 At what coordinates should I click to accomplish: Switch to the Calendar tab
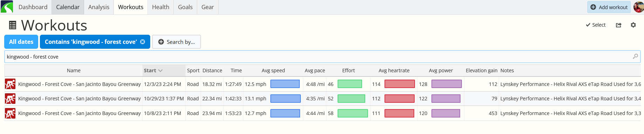click(x=68, y=7)
